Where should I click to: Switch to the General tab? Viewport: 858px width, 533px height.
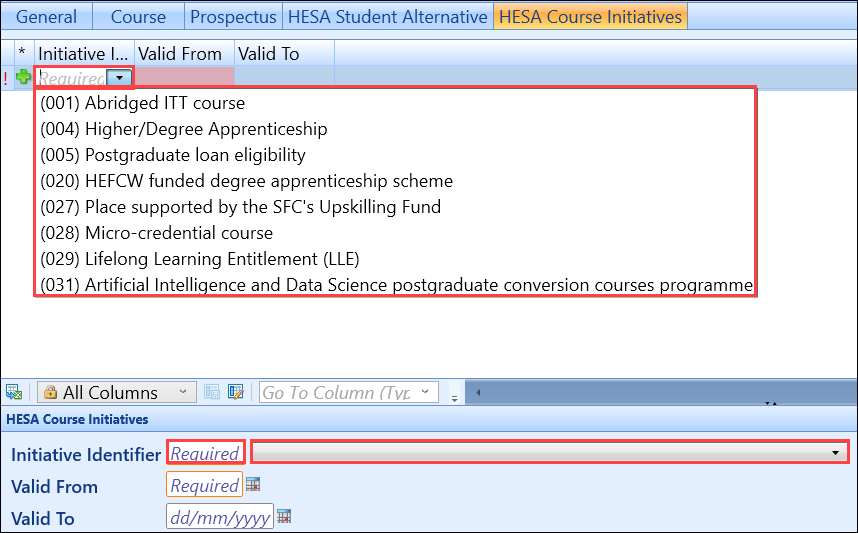[x=46, y=17]
